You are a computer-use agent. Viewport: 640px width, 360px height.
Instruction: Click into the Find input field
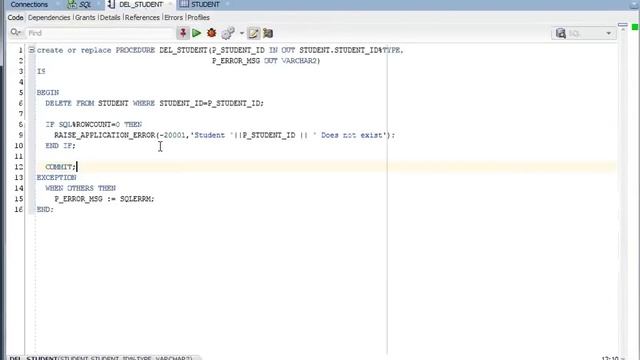[100, 33]
